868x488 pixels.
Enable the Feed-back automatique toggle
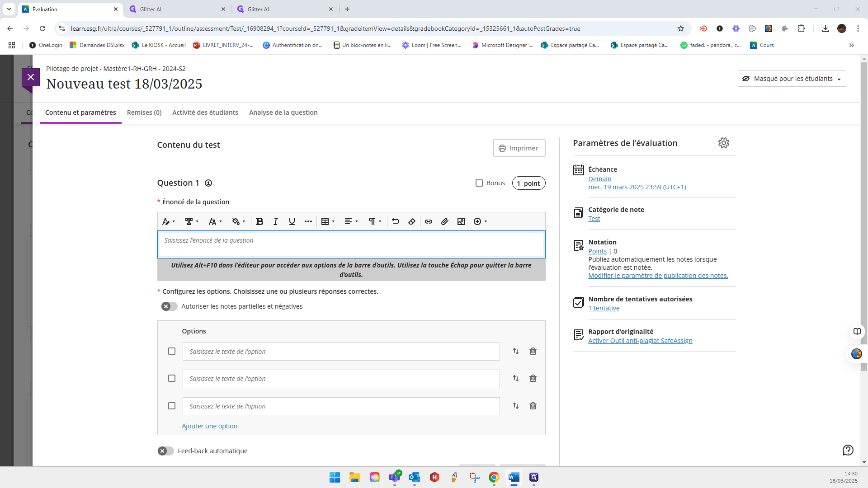click(166, 451)
